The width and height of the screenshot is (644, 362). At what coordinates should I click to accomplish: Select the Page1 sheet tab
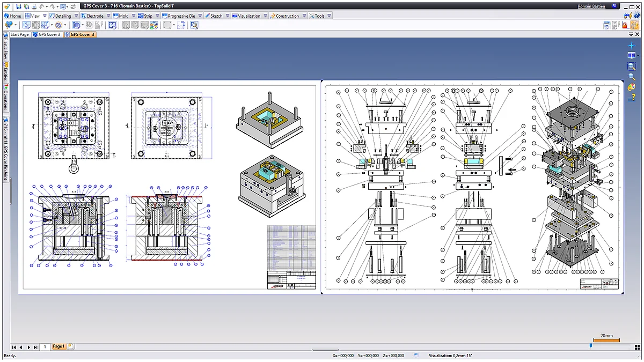point(58,346)
